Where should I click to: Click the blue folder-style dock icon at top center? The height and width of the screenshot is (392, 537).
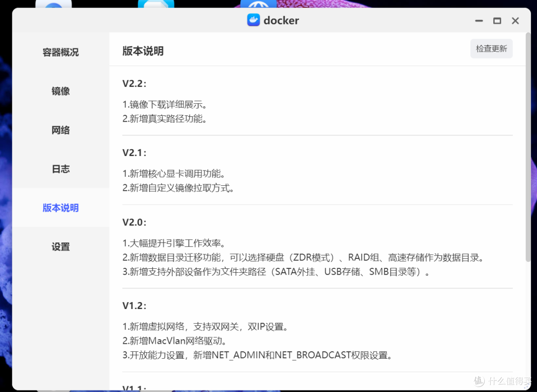tap(156, 5)
